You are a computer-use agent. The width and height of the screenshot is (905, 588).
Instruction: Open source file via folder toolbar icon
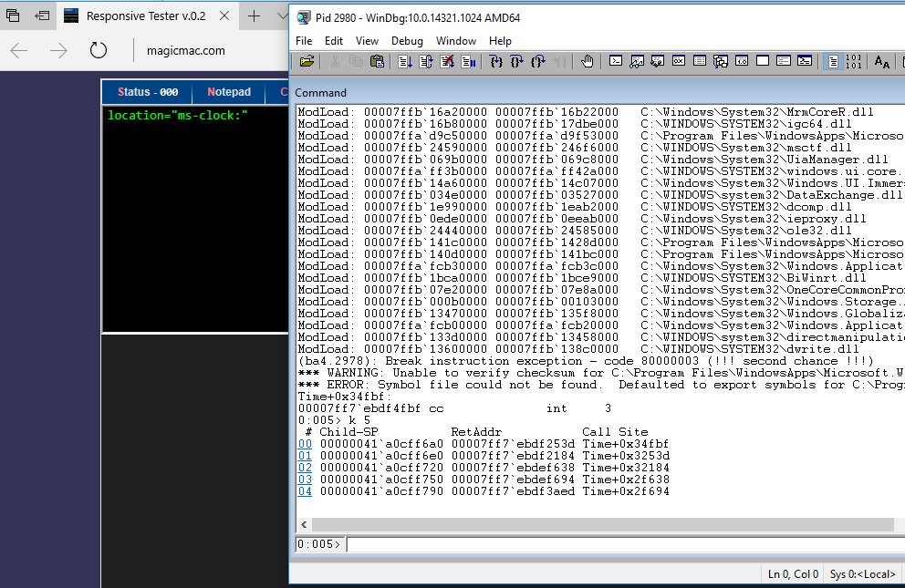[307, 62]
